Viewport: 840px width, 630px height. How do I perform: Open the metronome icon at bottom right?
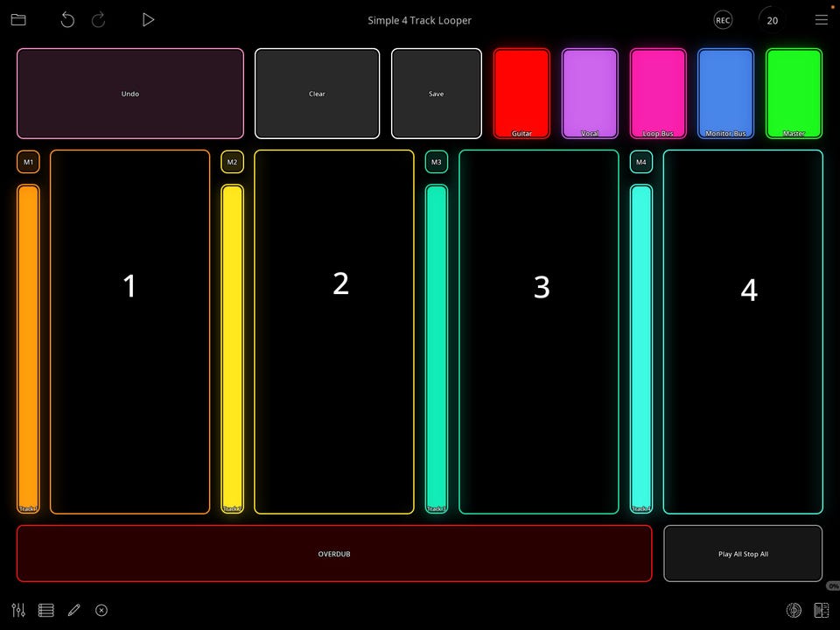pyautogui.click(x=794, y=610)
